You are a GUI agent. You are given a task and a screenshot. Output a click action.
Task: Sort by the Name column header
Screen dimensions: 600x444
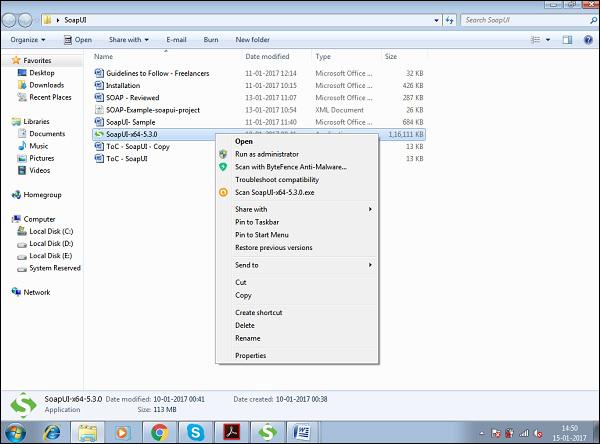pyautogui.click(x=166, y=56)
